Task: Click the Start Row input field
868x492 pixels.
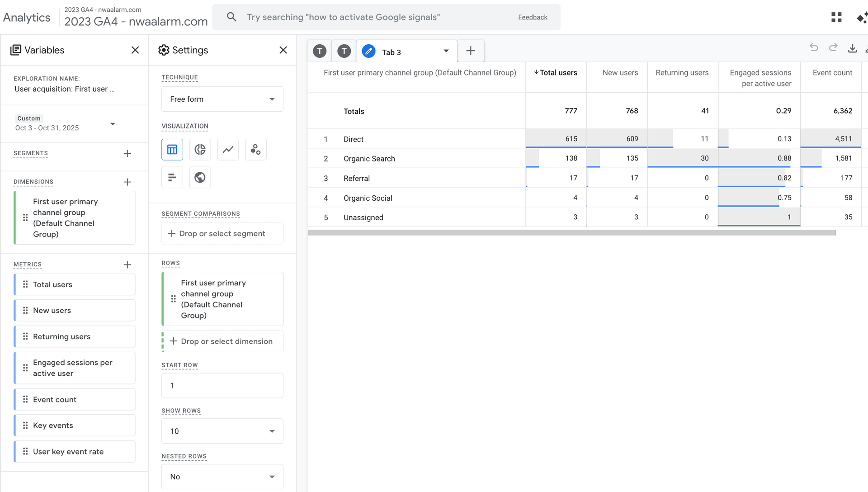Action: pyautogui.click(x=222, y=385)
